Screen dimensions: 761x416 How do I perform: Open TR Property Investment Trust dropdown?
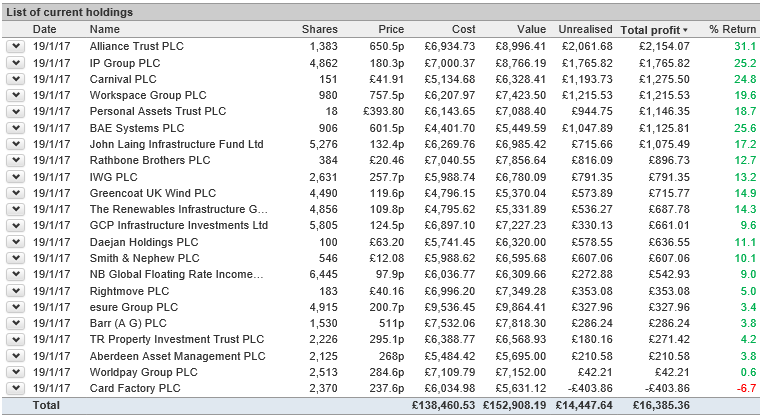pyautogui.click(x=16, y=339)
